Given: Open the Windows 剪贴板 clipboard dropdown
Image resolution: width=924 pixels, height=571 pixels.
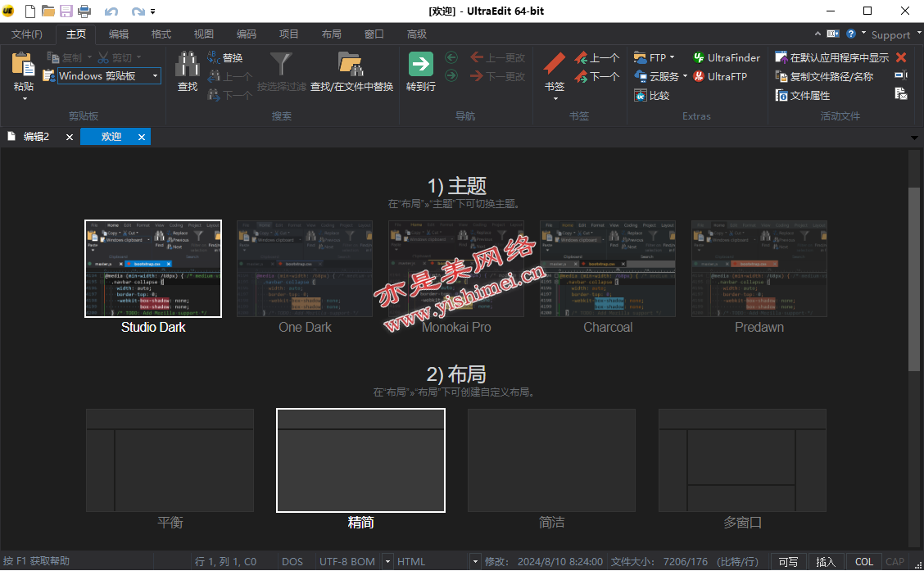Looking at the screenshot, I should tap(155, 75).
